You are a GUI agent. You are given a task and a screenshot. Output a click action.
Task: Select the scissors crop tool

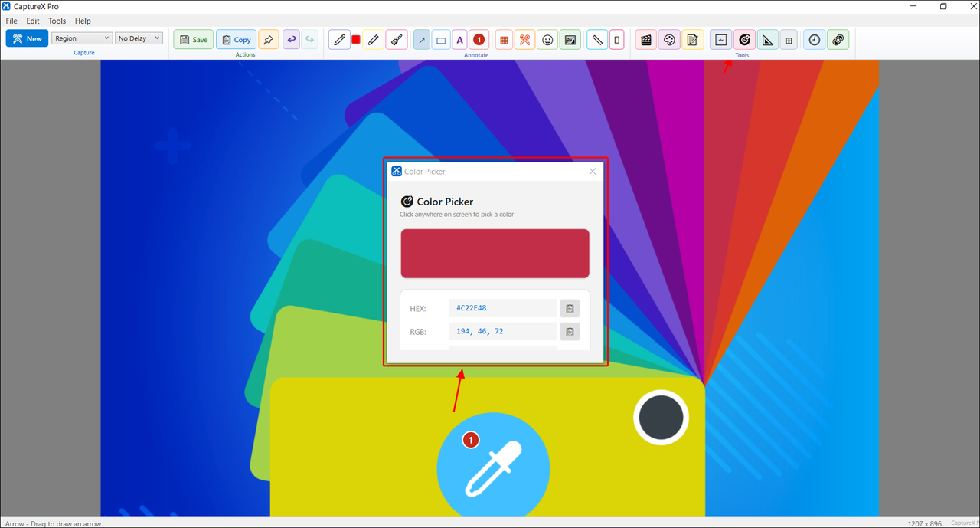[x=525, y=40]
